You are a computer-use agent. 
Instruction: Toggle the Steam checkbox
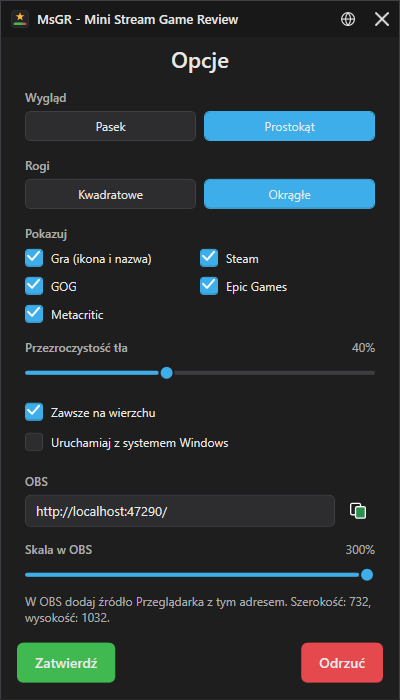(x=209, y=258)
